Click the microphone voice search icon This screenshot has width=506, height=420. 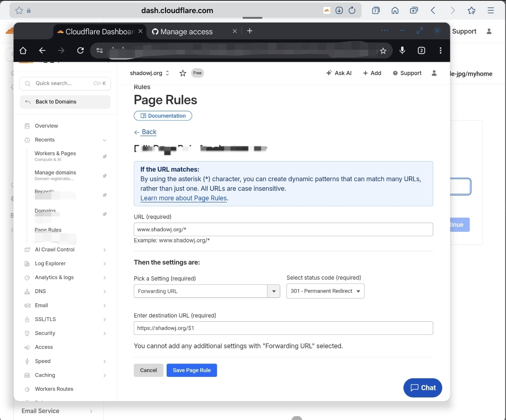coord(402,50)
